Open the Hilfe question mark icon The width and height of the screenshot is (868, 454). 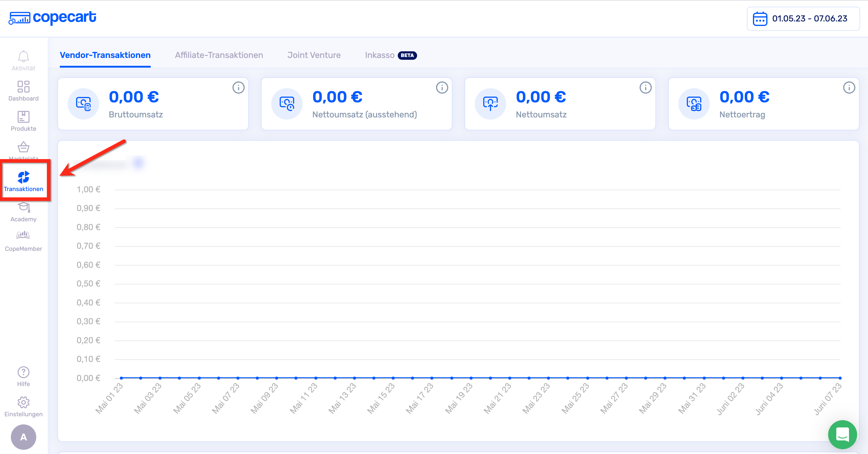(23, 372)
